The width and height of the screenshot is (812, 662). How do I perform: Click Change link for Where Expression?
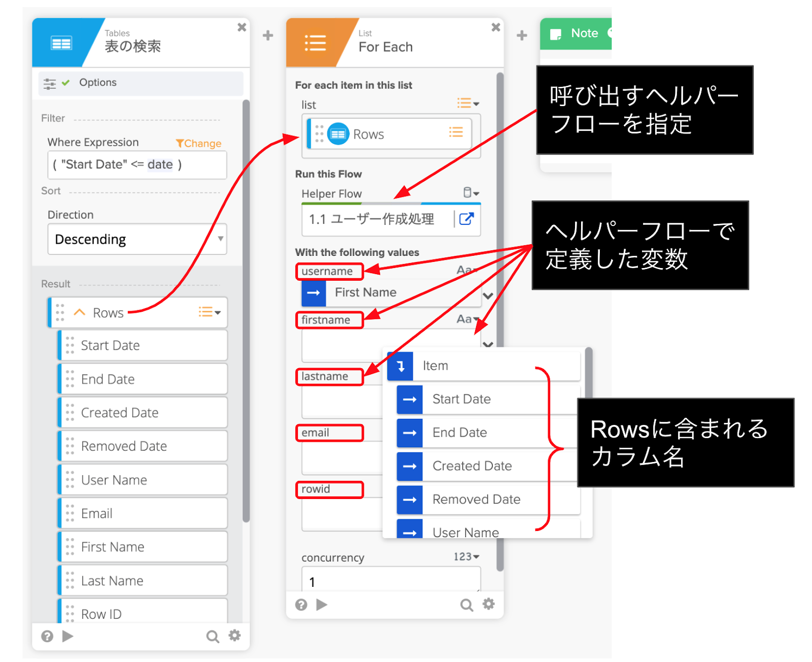coord(199,144)
